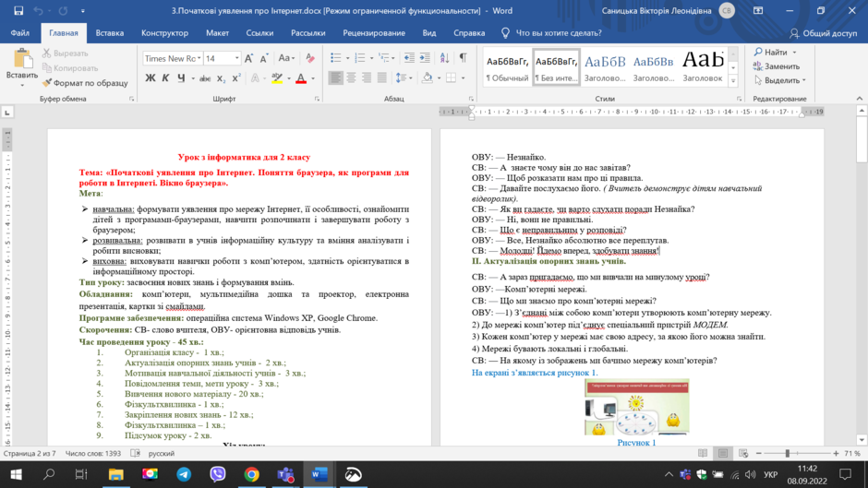Open Telegram from the taskbar

point(184,474)
